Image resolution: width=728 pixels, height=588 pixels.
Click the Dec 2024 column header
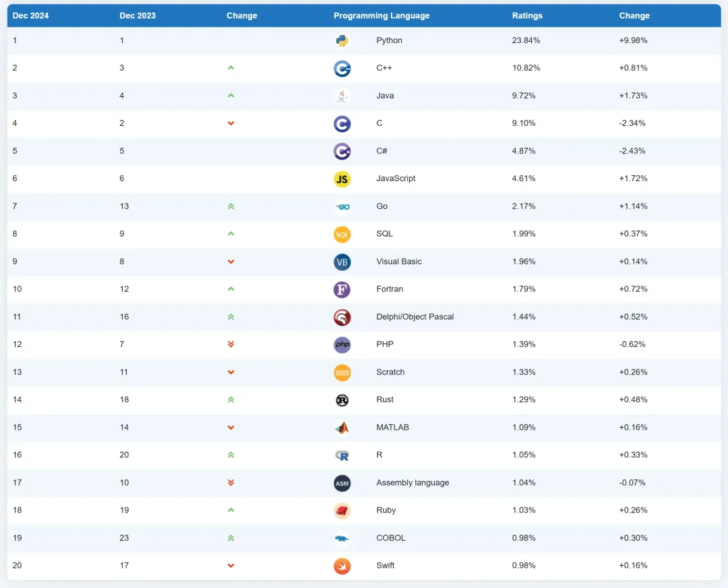click(30, 15)
